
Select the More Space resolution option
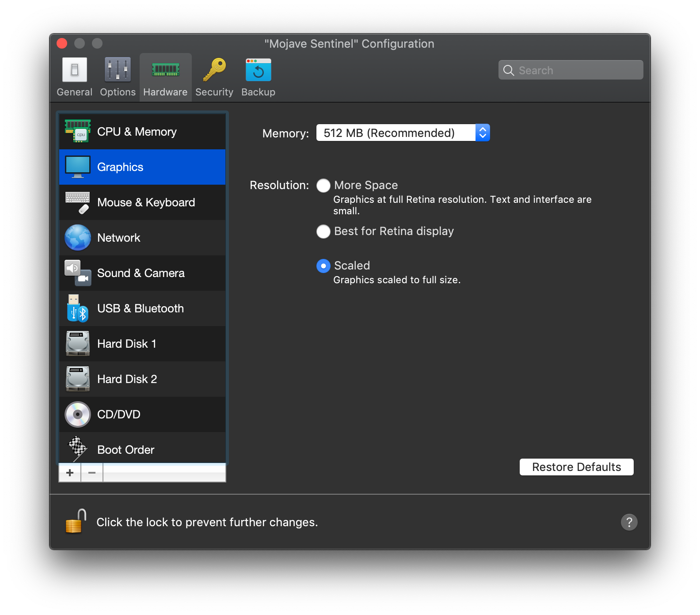click(x=323, y=186)
